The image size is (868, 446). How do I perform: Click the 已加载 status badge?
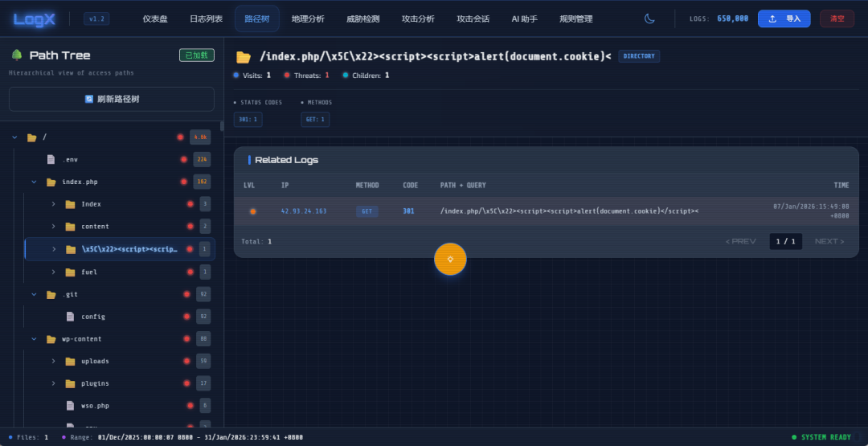(197, 55)
